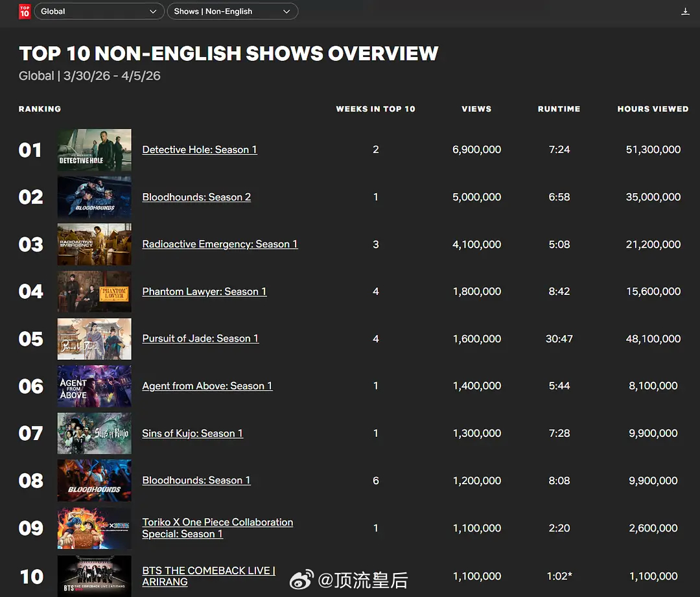700x597 pixels.
Task: Click the 1,300,000 views value
Action: tap(476, 433)
